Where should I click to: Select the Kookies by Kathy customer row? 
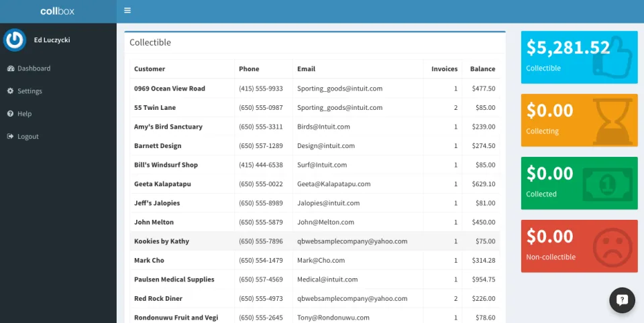[315, 241]
